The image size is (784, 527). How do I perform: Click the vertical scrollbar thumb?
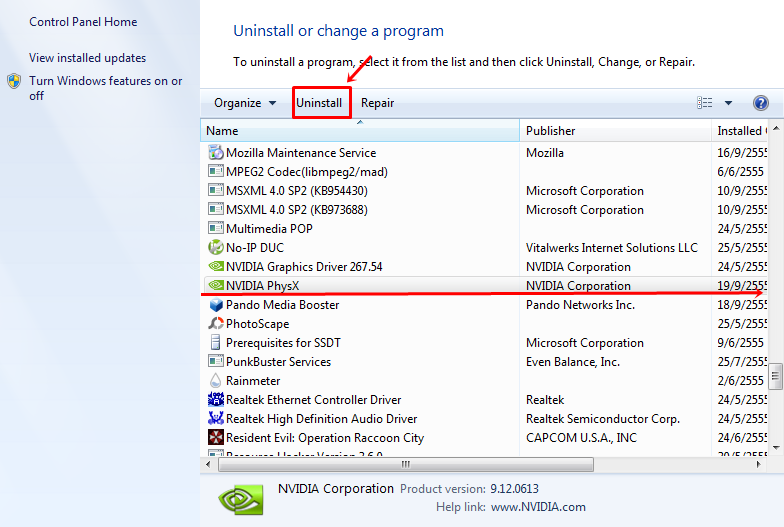tap(776, 376)
